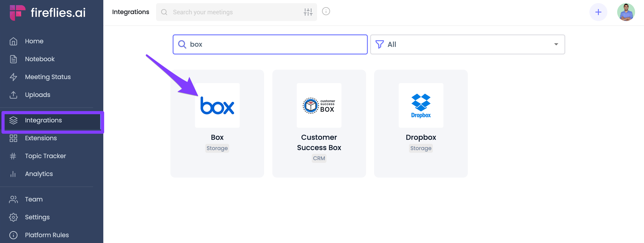Image resolution: width=644 pixels, height=243 pixels.
Task: Click the plus add button
Action: (x=598, y=12)
